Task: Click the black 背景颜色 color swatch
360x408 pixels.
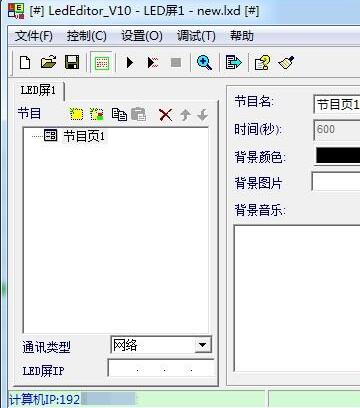Action: tap(338, 155)
